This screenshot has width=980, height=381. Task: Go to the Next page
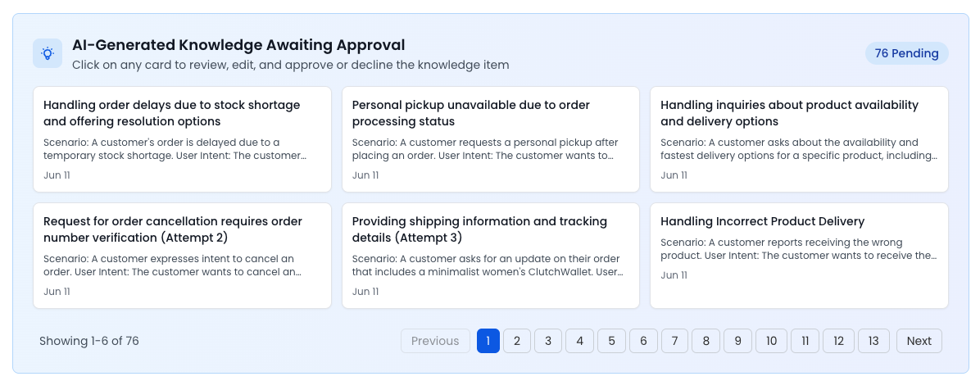919,341
